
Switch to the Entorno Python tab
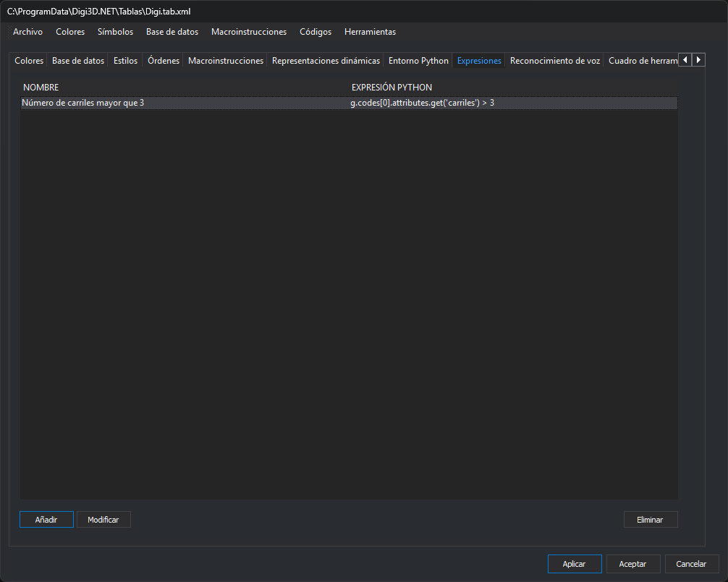pyautogui.click(x=418, y=60)
